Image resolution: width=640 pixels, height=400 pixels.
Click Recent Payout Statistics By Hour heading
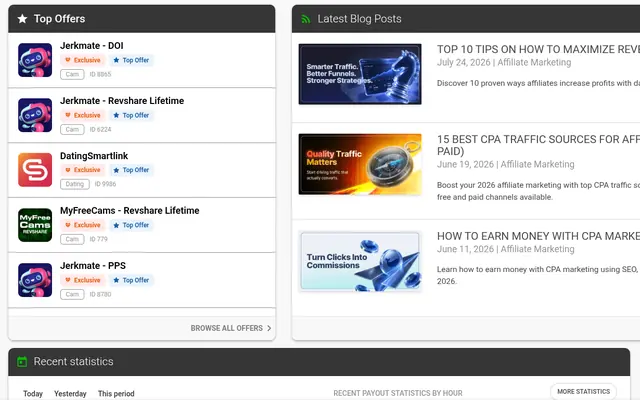398,393
